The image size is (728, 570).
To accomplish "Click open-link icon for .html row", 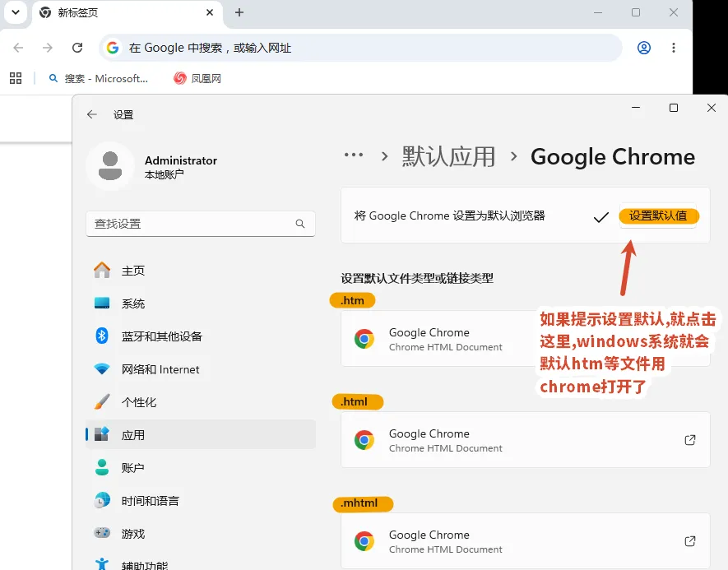I will [x=690, y=439].
